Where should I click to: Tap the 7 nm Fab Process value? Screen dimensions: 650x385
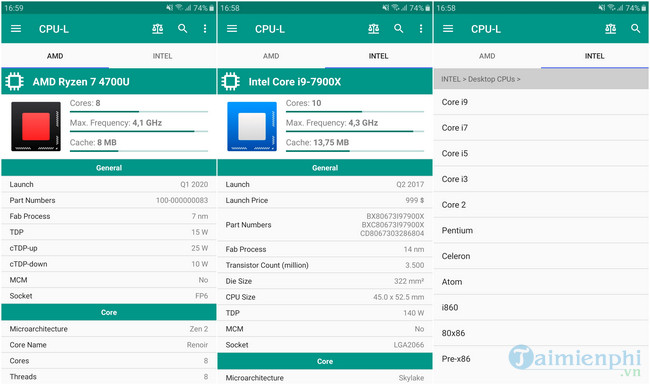(200, 216)
